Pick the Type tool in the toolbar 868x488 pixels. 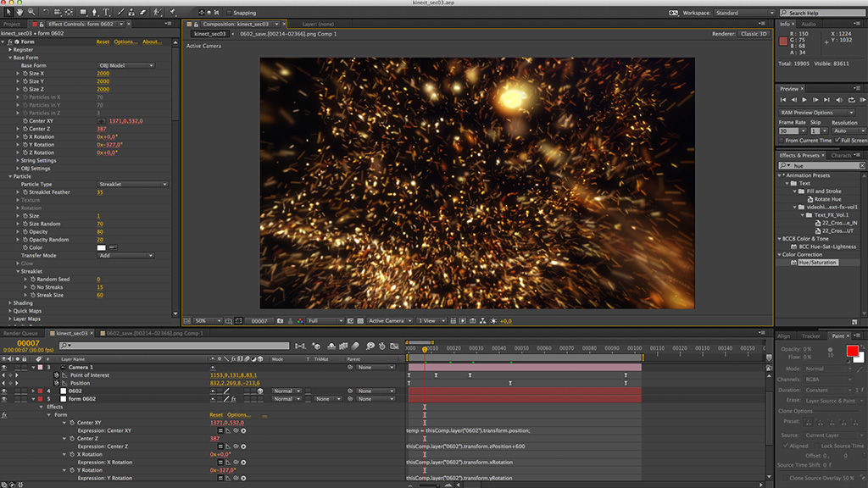click(105, 13)
